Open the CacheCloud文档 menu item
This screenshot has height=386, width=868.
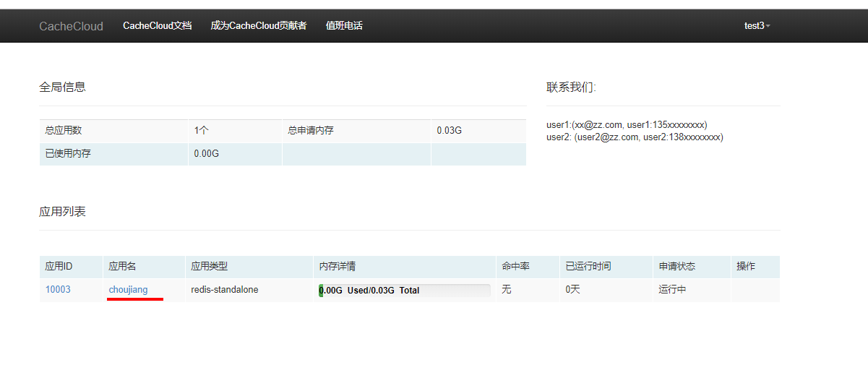point(158,26)
